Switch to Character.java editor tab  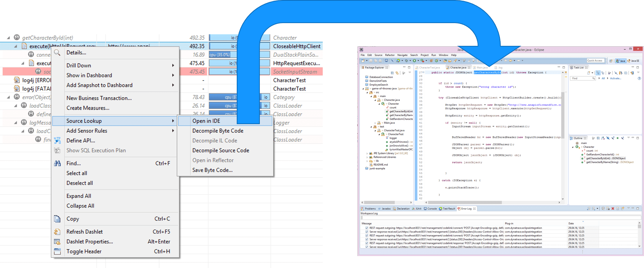click(458, 67)
